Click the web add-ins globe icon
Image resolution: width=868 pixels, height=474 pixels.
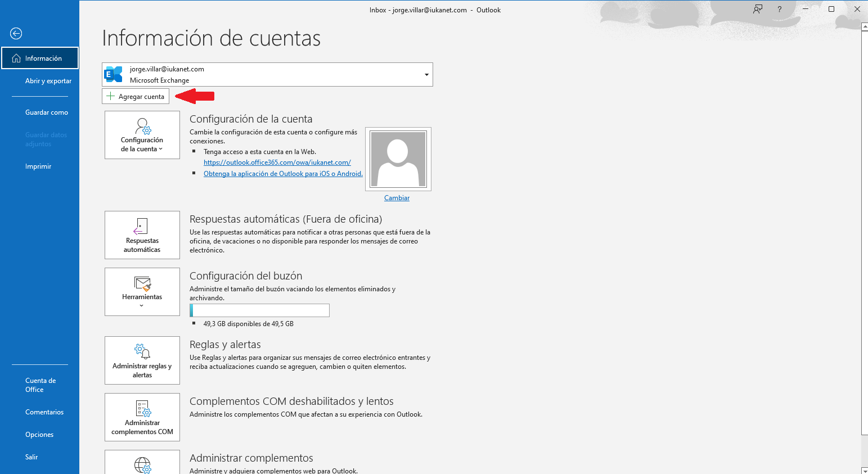(x=143, y=466)
